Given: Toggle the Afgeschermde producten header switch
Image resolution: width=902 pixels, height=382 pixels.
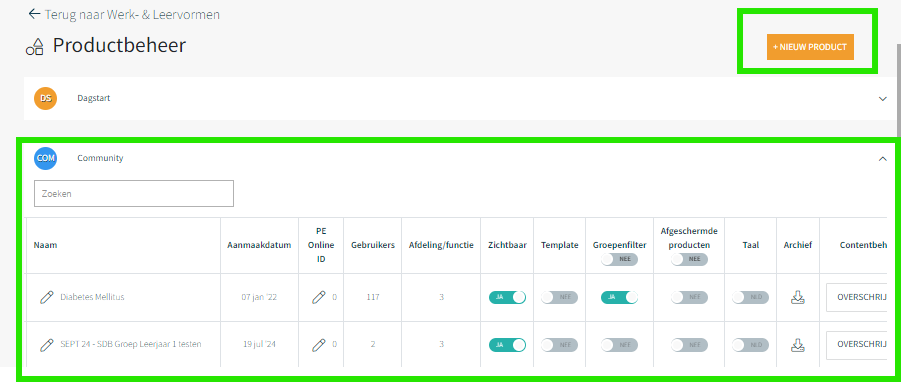Looking at the screenshot, I should point(689,259).
